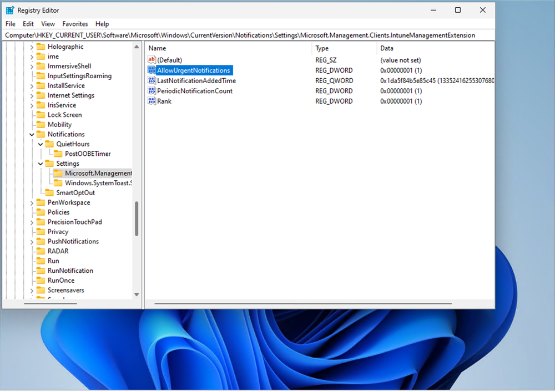This screenshot has width=555, height=392.
Task: Expand the Screensavers key
Action: pos(32,291)
